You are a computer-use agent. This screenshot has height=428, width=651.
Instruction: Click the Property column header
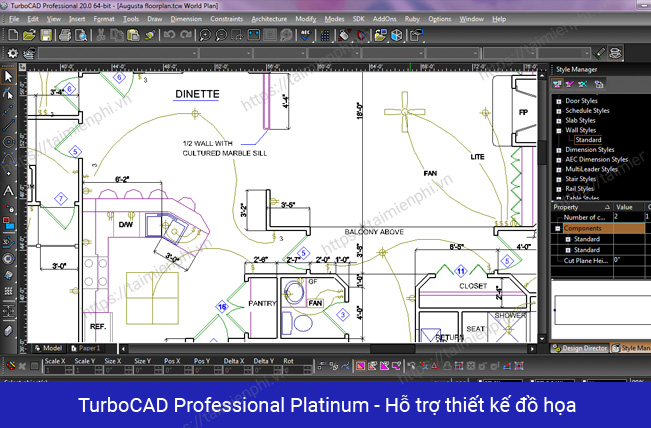[x=582, y=207]
